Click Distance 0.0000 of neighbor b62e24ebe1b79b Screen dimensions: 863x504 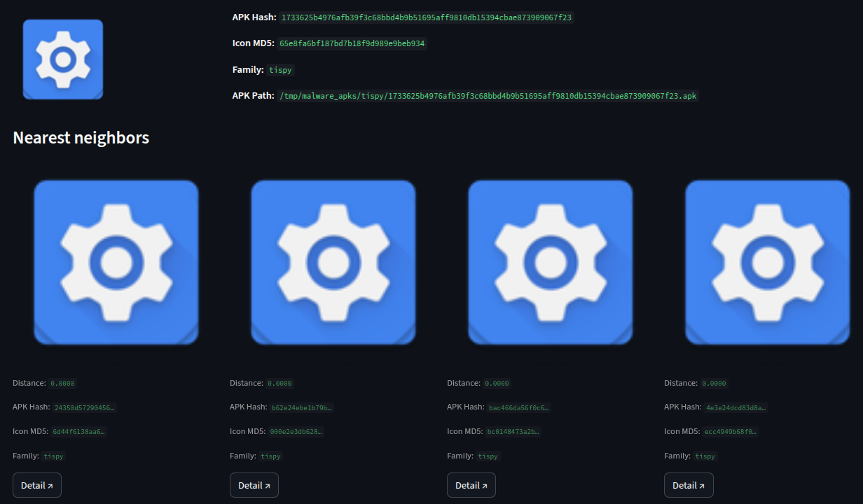point(279,384)
